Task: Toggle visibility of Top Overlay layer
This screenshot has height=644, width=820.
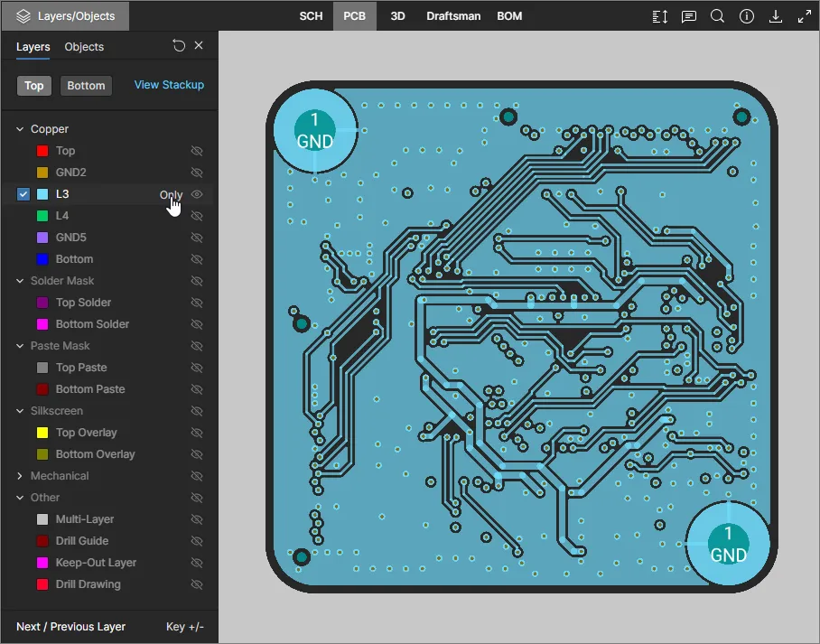Action: click(197, 433)
